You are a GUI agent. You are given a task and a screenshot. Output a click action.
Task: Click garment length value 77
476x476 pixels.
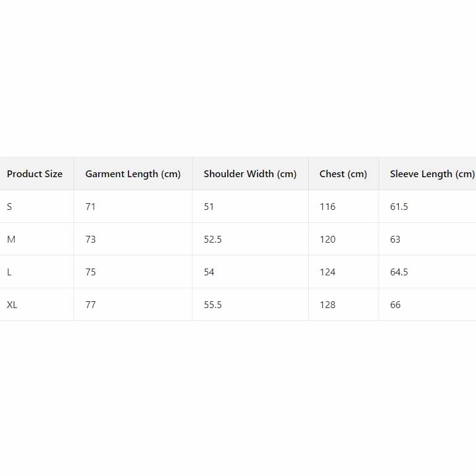tap(91, 305)
